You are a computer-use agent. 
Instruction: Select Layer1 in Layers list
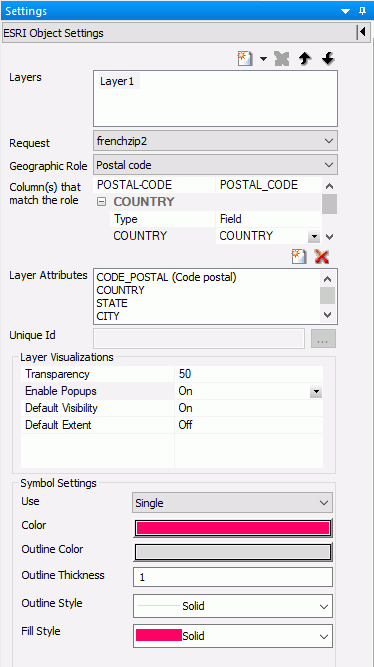click(x=117, y=82)
